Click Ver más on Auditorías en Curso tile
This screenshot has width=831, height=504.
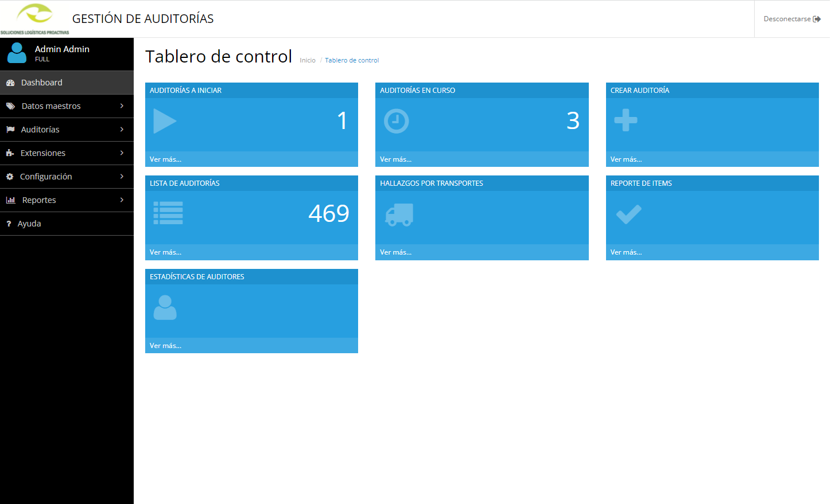[x=395, y=159]
